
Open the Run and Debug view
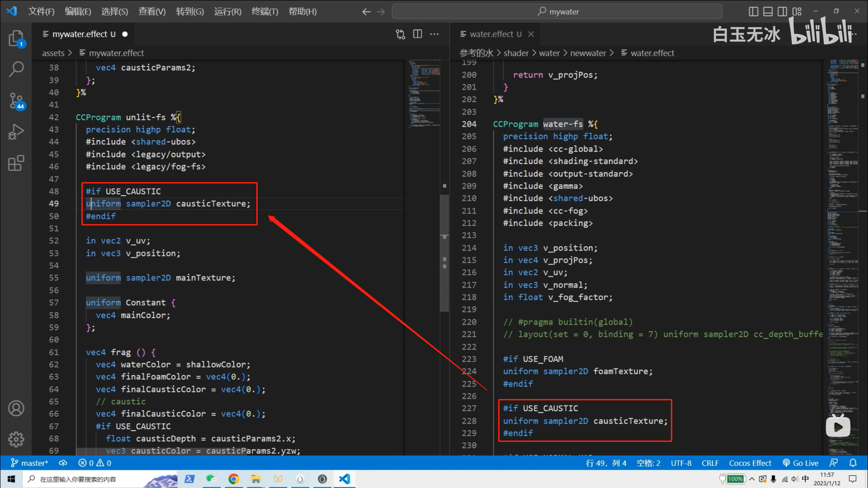pyautogui.click(x=16, y=132)
